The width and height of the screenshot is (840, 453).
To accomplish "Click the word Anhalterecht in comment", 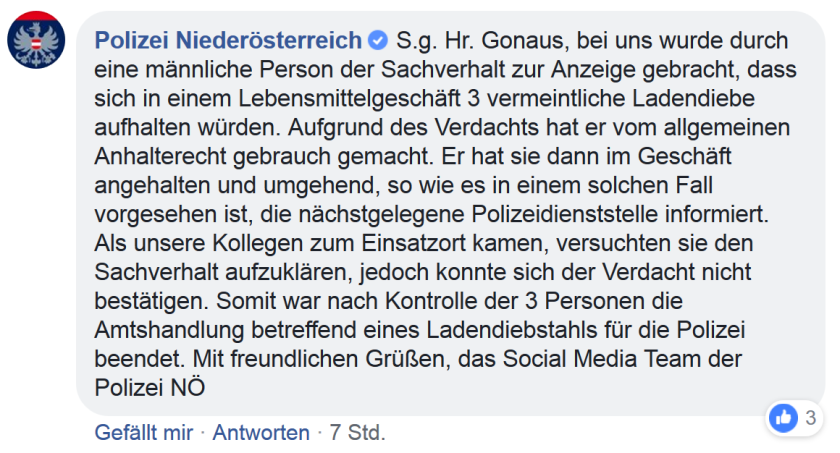I will point(160,157).
